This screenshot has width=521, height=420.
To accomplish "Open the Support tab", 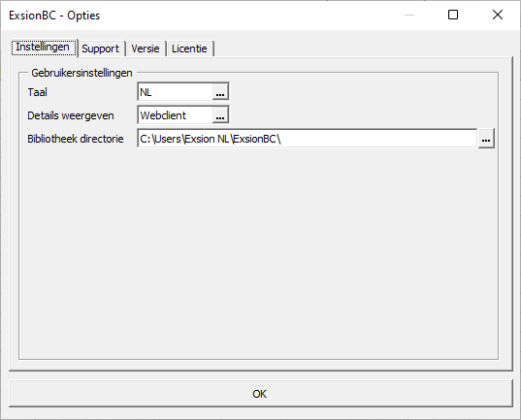I will [x=100, y=48].
